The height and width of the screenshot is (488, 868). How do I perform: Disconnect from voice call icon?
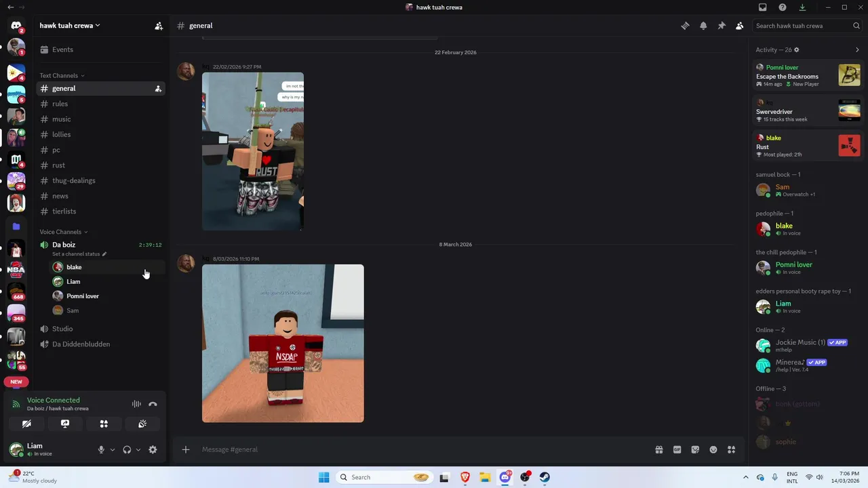(x=153, y=404)
